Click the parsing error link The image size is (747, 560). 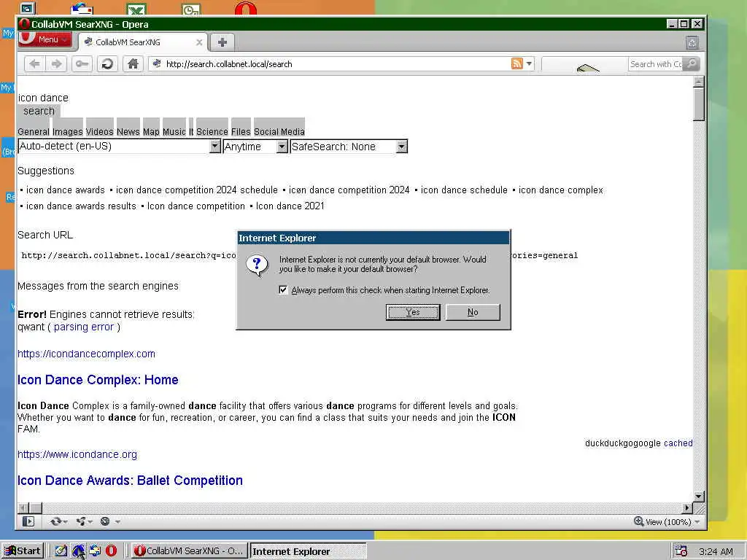tap(84, 327)
